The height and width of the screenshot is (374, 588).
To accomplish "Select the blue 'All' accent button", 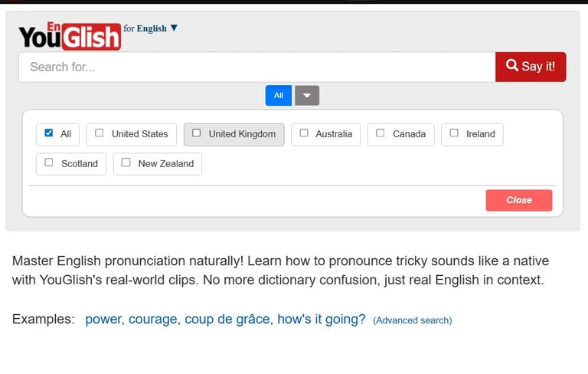I will pos(278,95).
